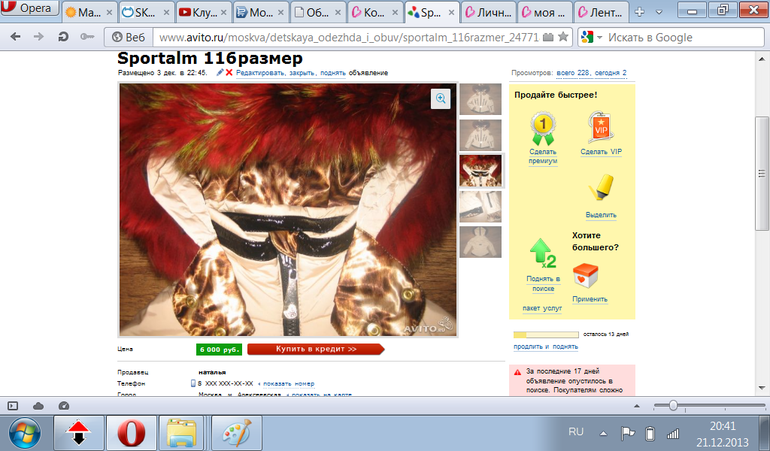770x451 pixels.
Task: Switch to the Лент... tab
Action: coord(603,13)
